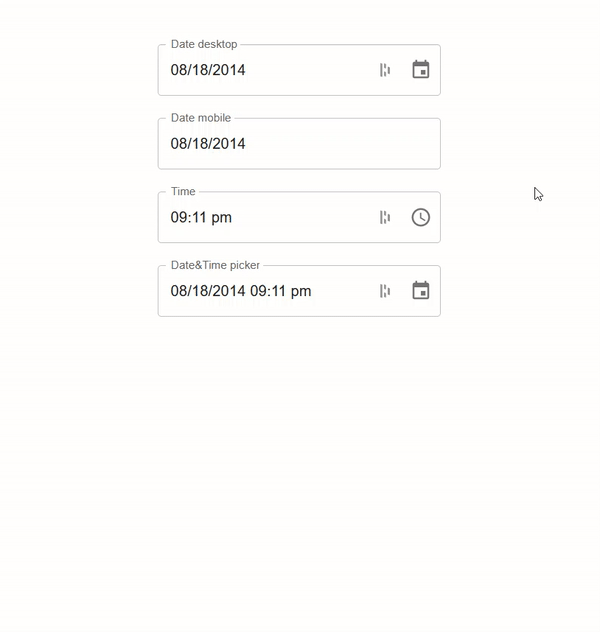600x632 pixels.
Task: Select day 18 in Date desktop field
Action: click(202, 70)
